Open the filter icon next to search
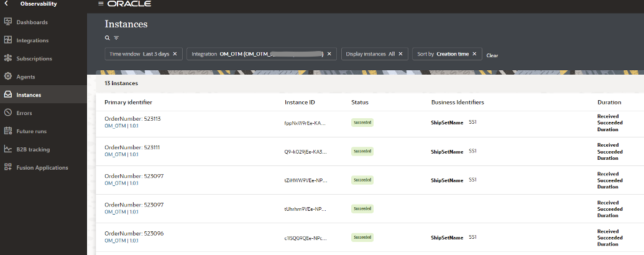 pyautogui.click(x=116, y=38)
